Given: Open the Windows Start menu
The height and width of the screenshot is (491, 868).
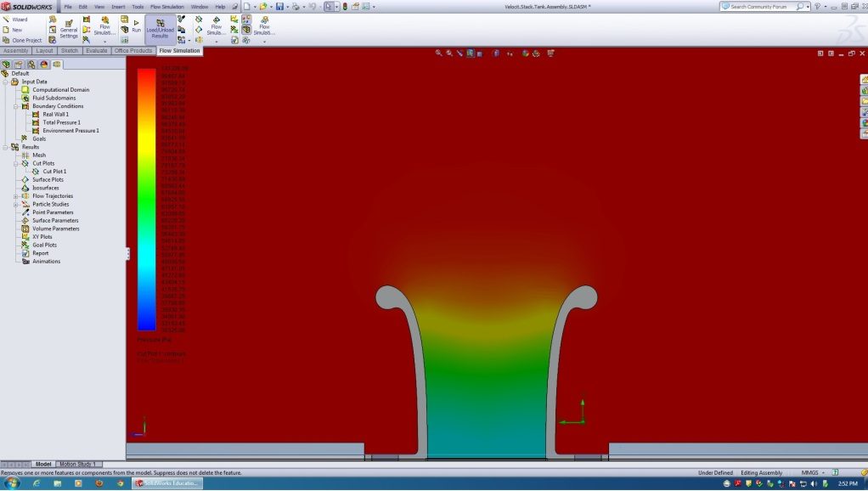Looking at the screenshot, I should pos(10,483).
